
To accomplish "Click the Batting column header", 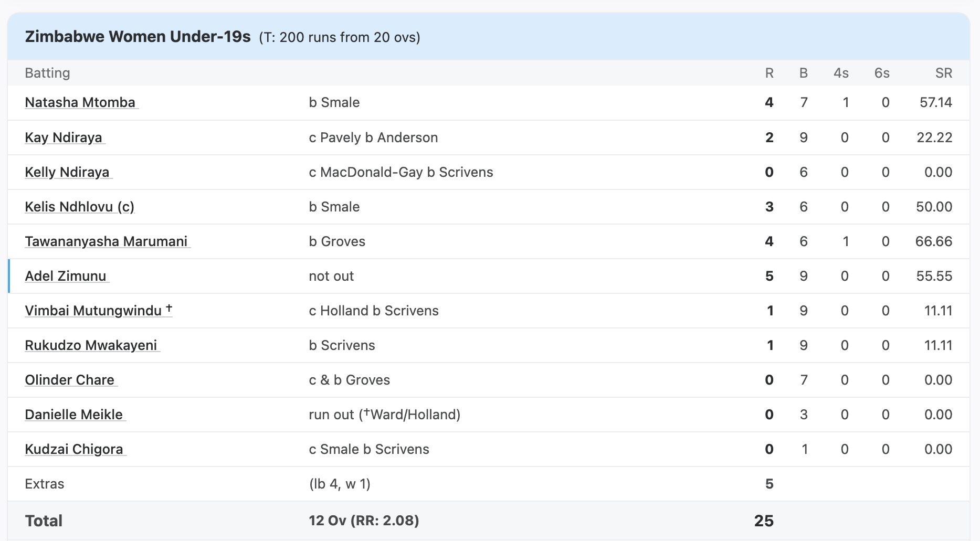I will [47, 73].
